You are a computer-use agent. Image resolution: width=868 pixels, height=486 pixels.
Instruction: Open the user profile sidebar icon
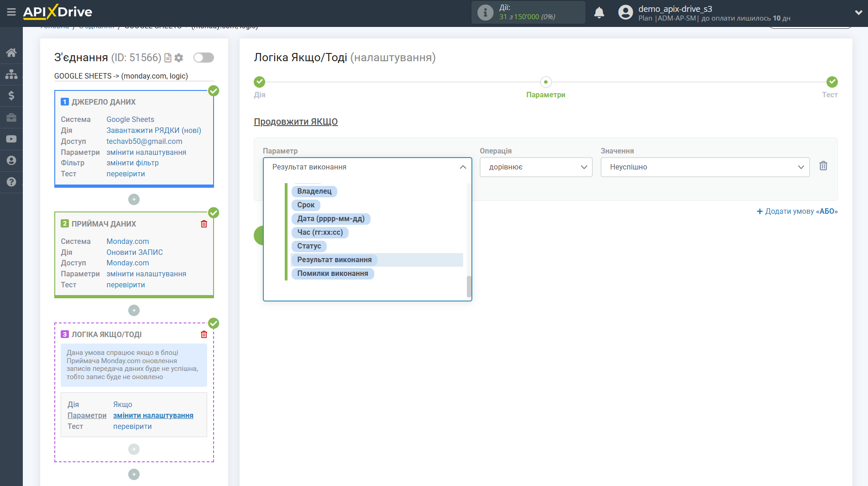tap(11, 160)
